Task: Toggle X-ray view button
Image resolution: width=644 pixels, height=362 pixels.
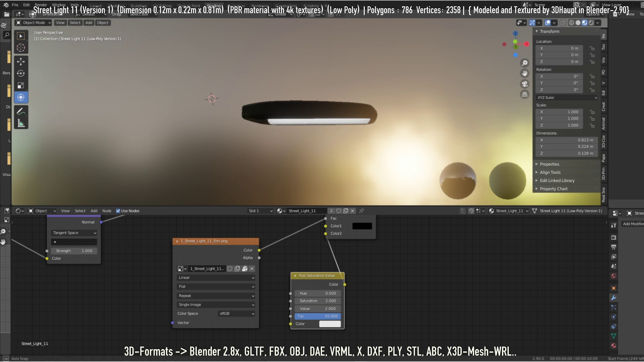Action: click(562, 23)
